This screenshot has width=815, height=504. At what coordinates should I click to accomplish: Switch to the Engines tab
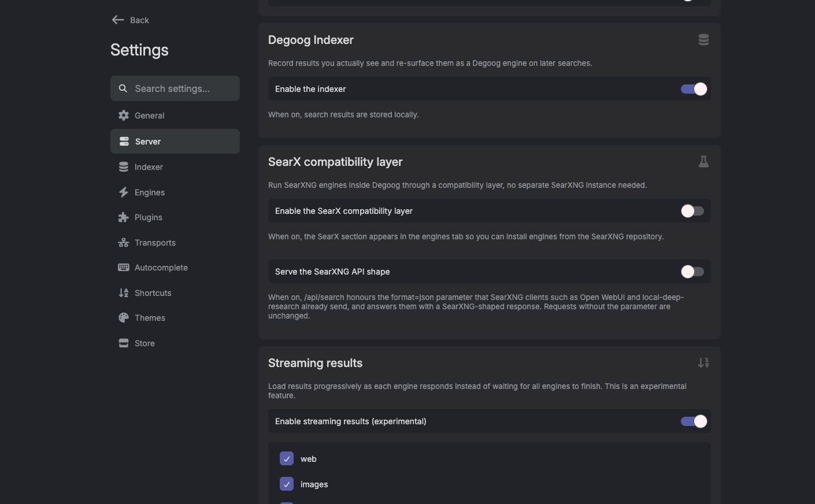pos(175,192)
